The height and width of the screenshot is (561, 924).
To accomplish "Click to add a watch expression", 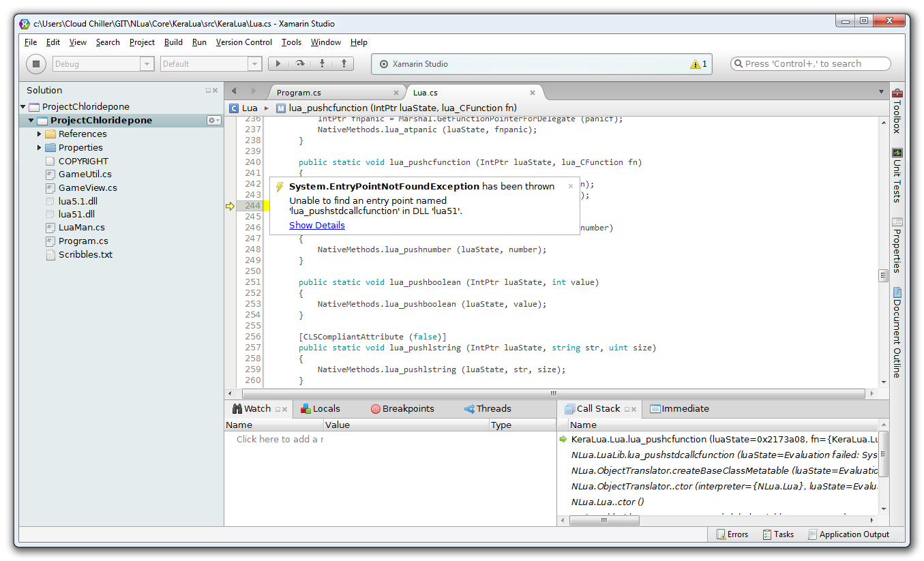I will [x=280, y=440].
